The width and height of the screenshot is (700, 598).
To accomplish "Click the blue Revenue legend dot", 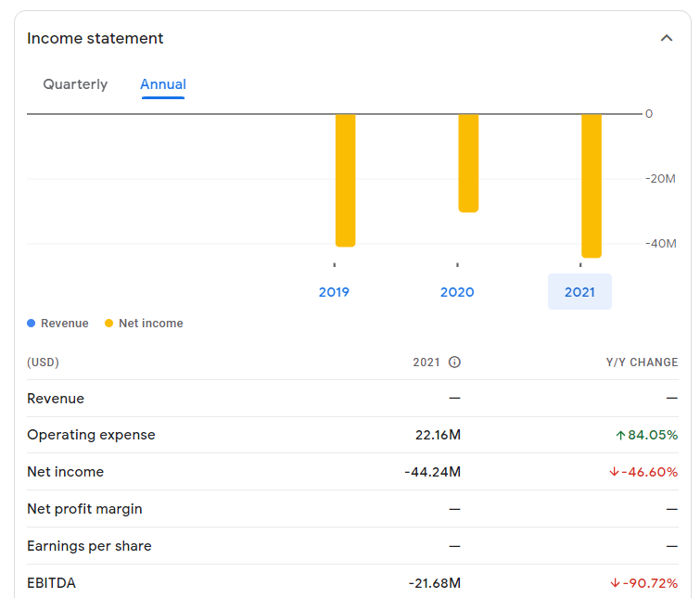I will pos(32,324).
